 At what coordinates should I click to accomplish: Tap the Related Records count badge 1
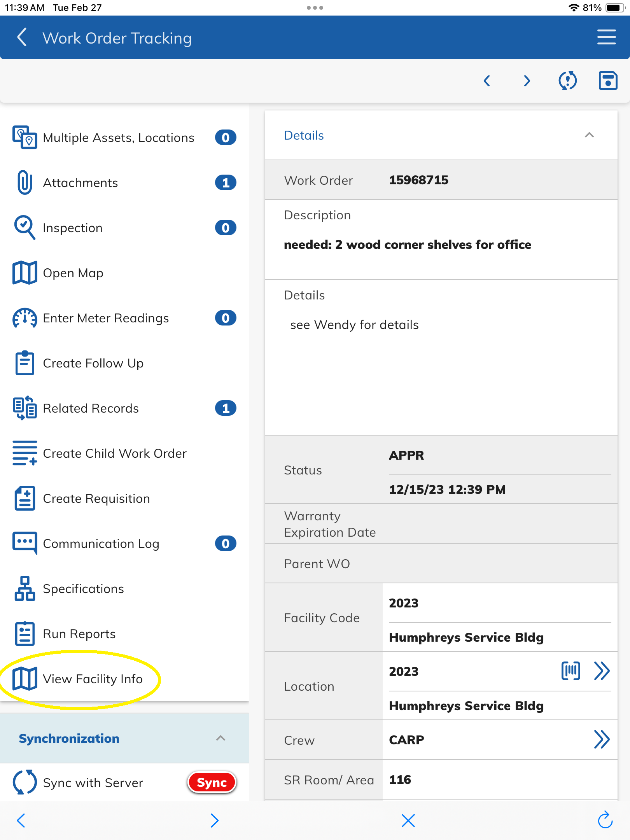226,408
